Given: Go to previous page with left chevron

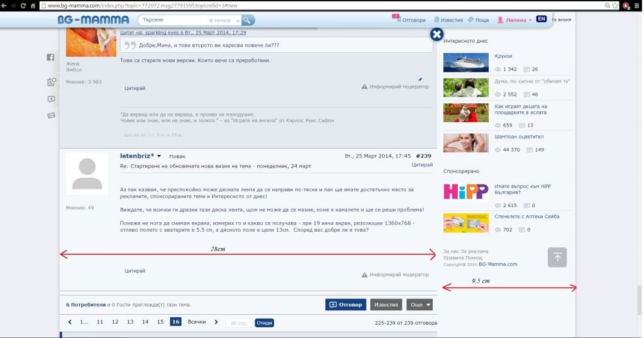Looking at the screenshot, I should (x=70, y=322).
